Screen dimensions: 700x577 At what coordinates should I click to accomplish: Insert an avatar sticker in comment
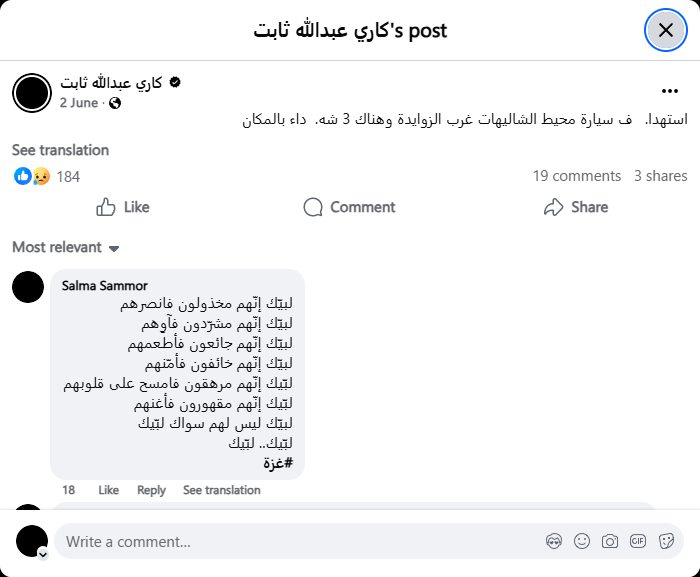554,541
